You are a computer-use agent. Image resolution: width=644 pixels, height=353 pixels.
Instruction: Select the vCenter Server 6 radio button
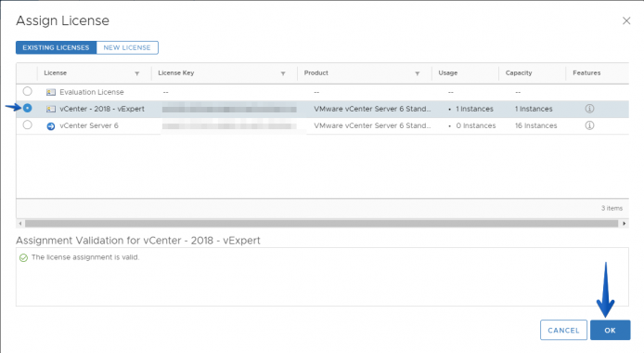(27, 124)
